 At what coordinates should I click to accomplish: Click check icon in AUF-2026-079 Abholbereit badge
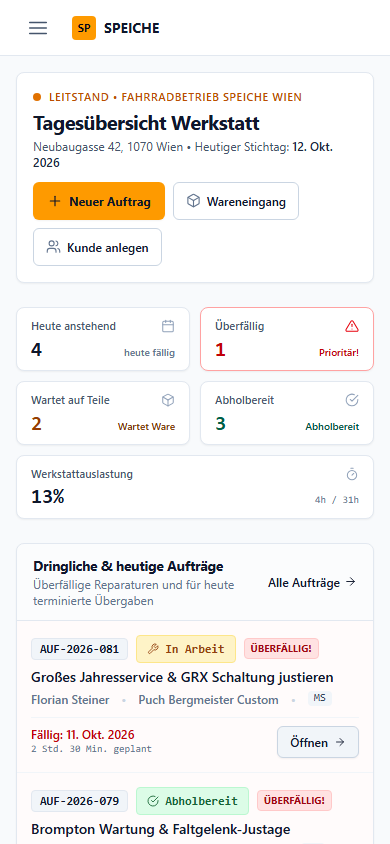(153, 801)
